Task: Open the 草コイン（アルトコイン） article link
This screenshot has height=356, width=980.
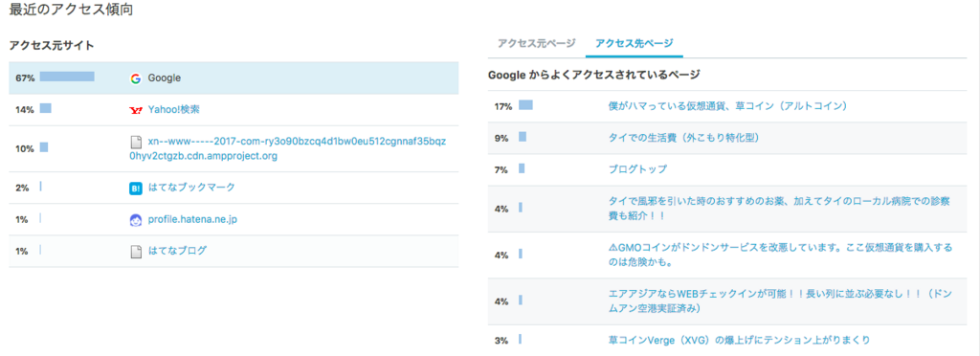Action: [x=727, y=106]
